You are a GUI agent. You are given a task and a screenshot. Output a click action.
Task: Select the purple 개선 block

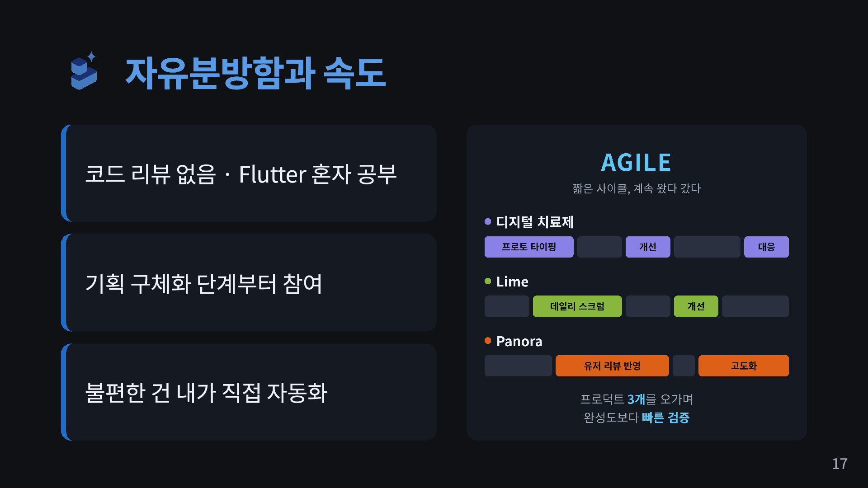coord(648,247)
